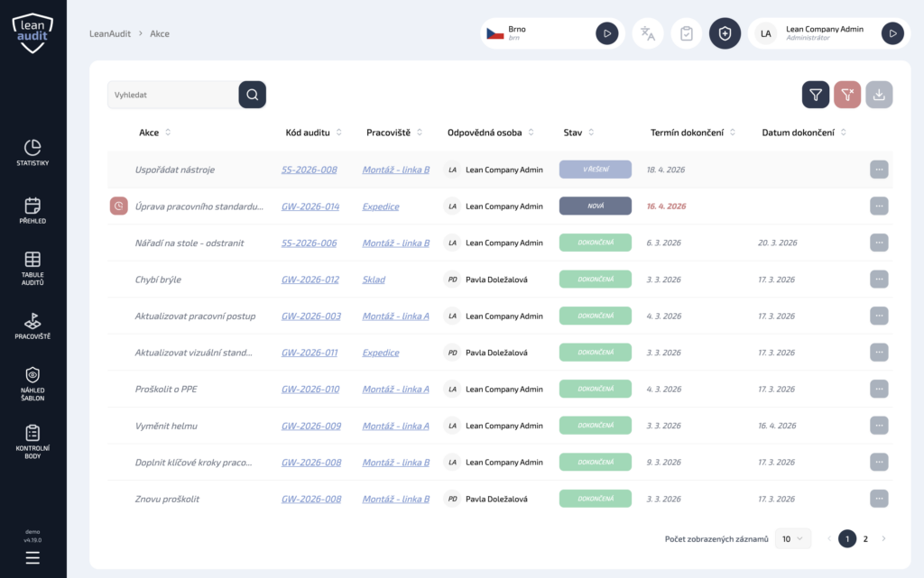Click the search magnifier button
The image size is (924, 578).
(x=252, y=95)
